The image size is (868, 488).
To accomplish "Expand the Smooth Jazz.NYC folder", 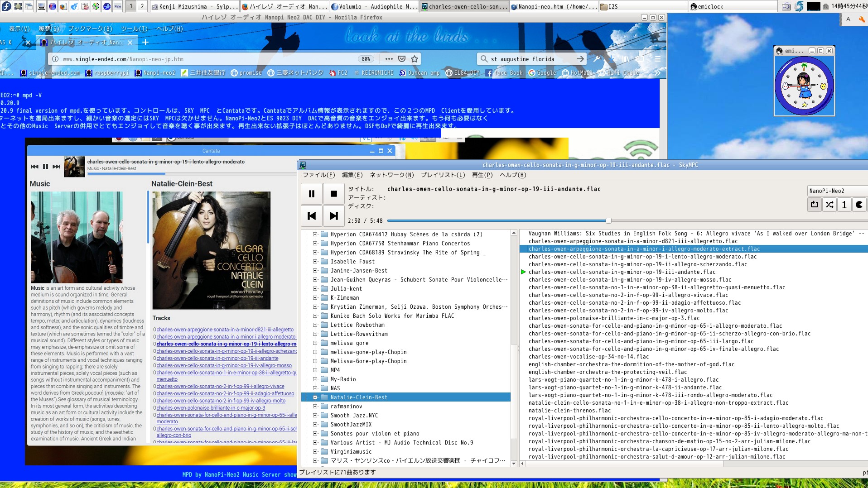I will [x=314, y=415].
